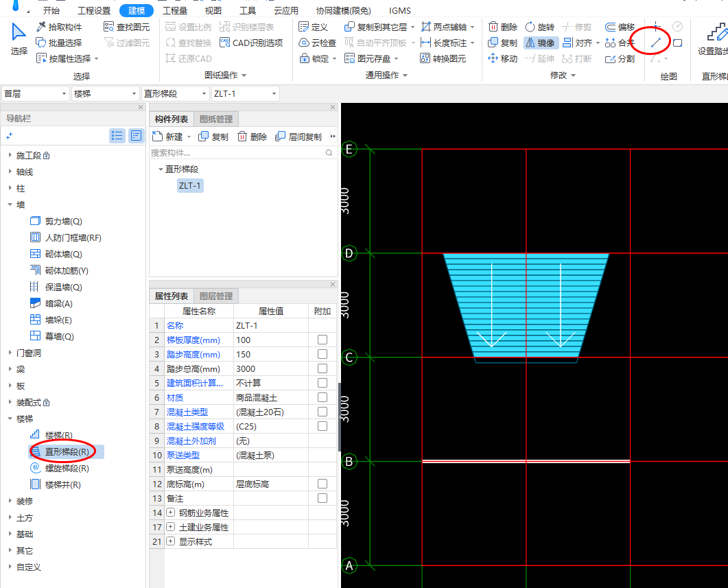Click 新建 in component list
The width and height of the screenshot is (728, 588).
[x=171, y=137]
